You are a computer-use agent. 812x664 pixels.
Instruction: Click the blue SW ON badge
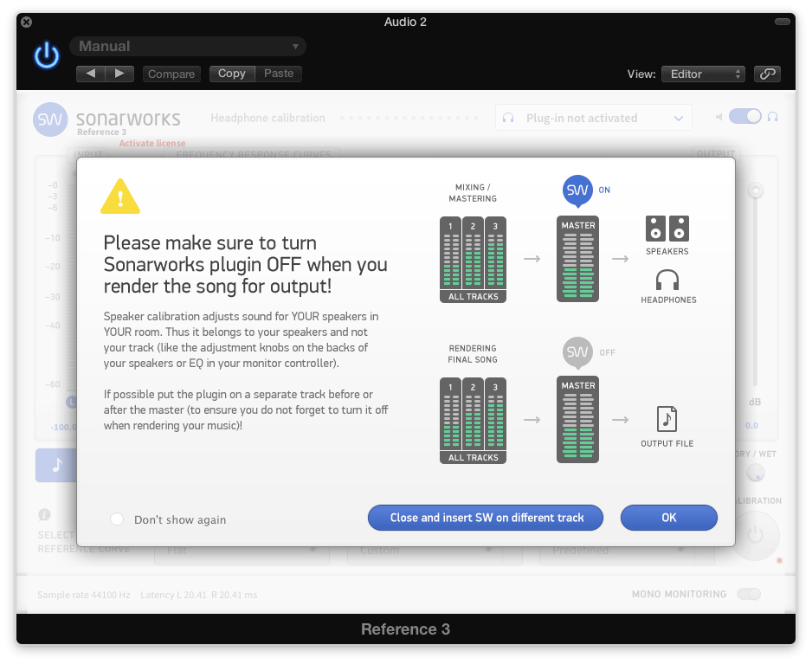click(x=577, y=190)
